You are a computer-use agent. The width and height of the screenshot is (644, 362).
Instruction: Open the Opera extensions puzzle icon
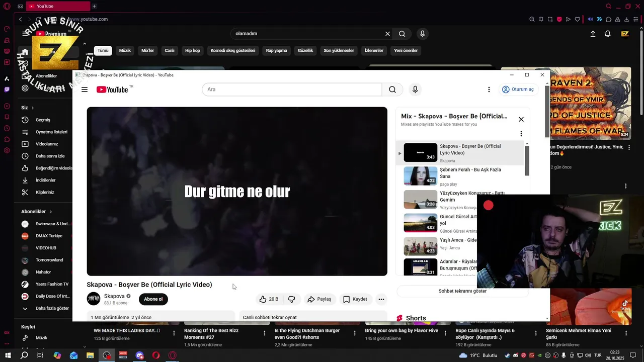click(609, 19)
